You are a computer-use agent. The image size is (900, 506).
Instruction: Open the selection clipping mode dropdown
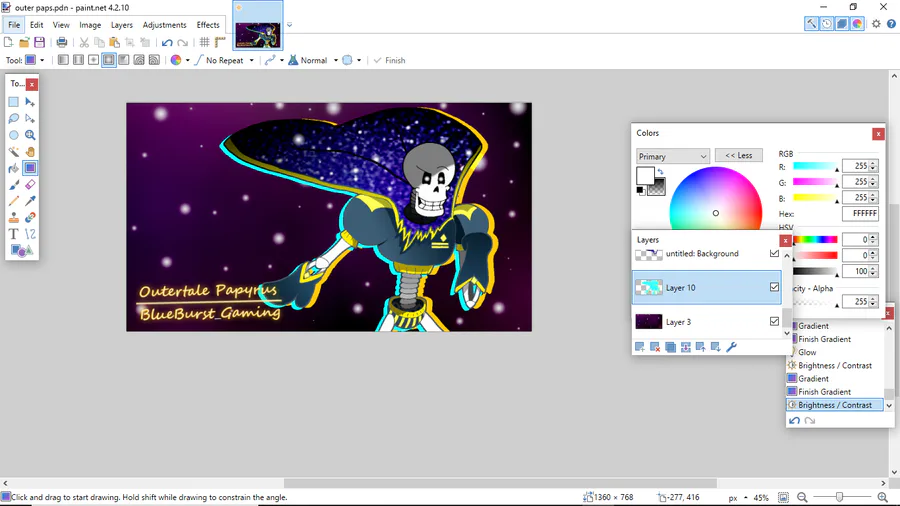click(x=351, y=60)
